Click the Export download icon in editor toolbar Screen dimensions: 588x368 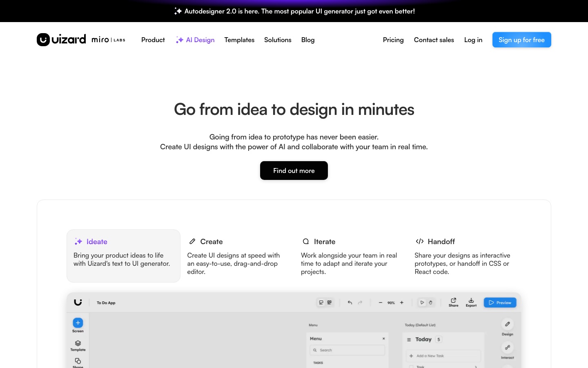point(471,301)
